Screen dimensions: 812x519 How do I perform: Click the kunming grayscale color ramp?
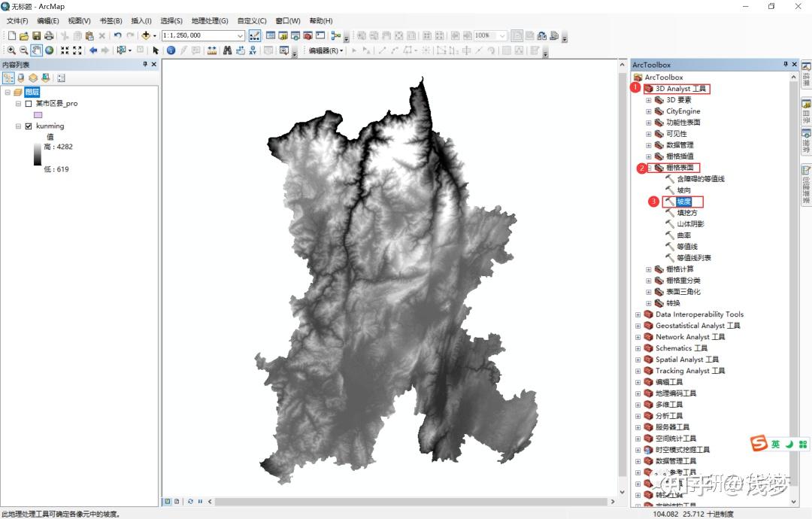[38, 154]
